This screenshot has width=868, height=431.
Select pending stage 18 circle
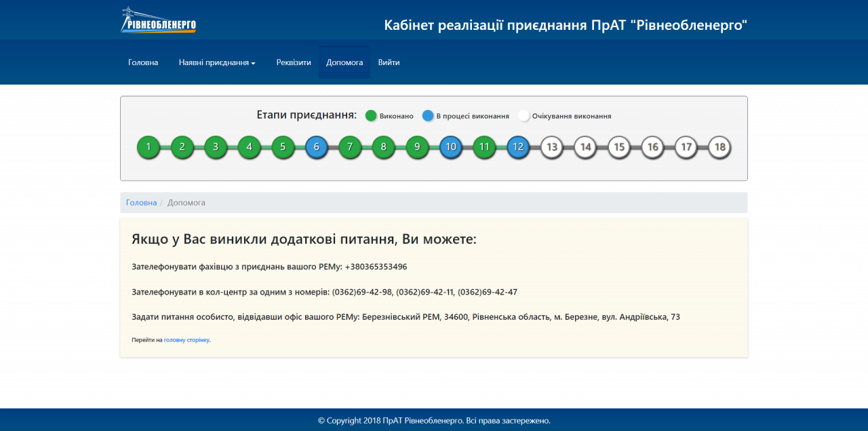point(719,147)
